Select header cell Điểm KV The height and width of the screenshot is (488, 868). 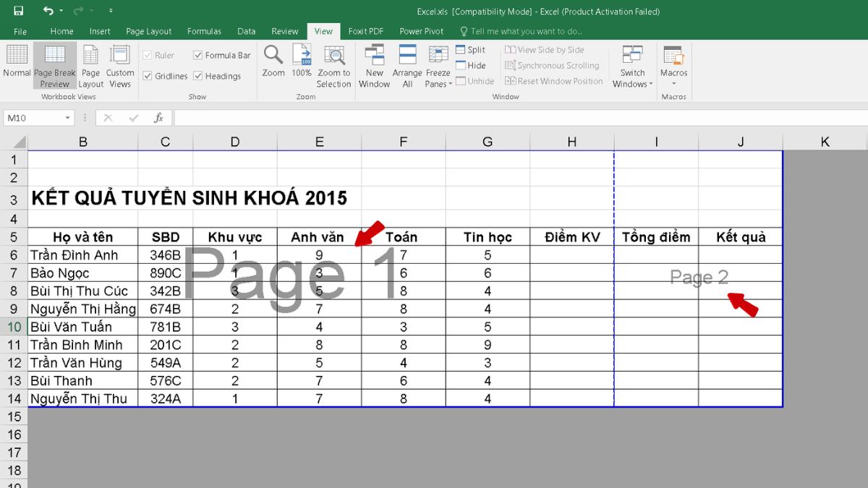(x=572, y=237)
